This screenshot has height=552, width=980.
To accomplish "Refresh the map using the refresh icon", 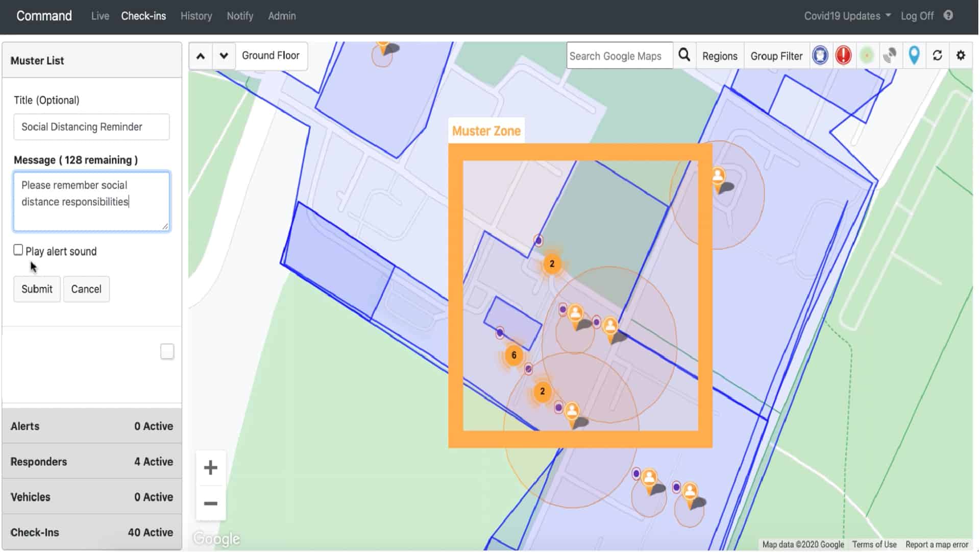I will click(938, 56).
